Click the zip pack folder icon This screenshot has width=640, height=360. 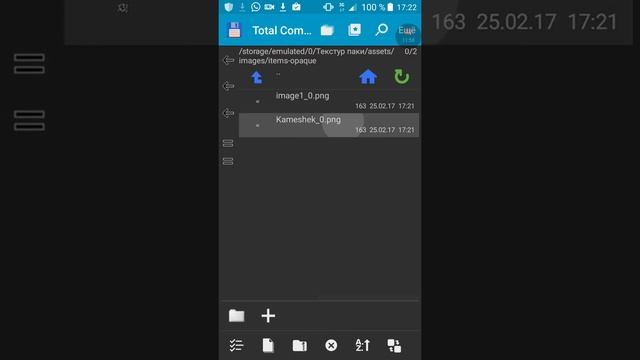coord(300,345)
